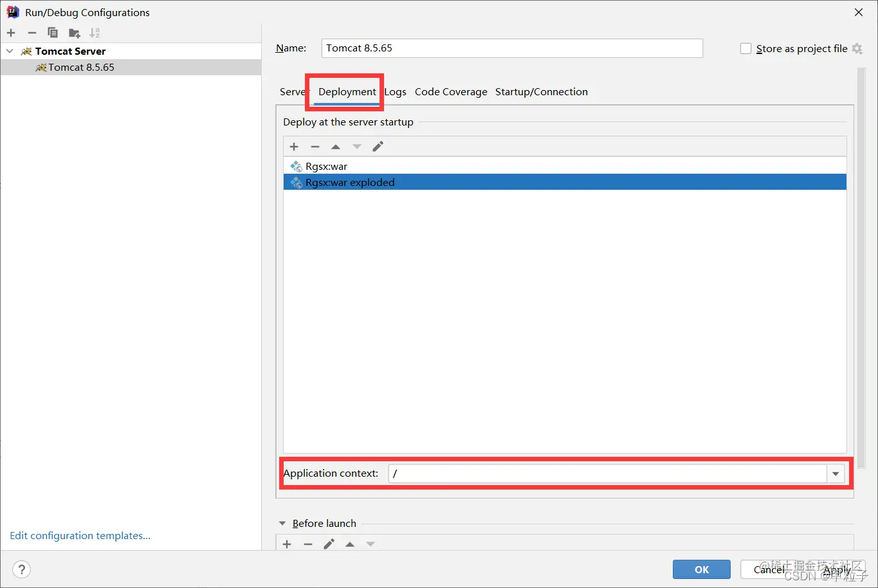878x588 pixels.
Task: Open Edit configuration templates link
Action: click(x=80, y=535)
